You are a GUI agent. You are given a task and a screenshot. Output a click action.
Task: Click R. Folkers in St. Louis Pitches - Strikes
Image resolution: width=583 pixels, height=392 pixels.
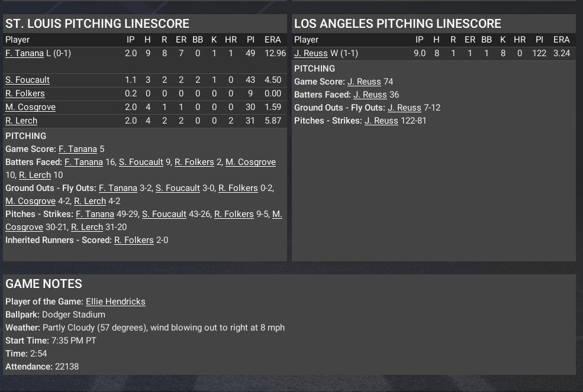(234, 214)
